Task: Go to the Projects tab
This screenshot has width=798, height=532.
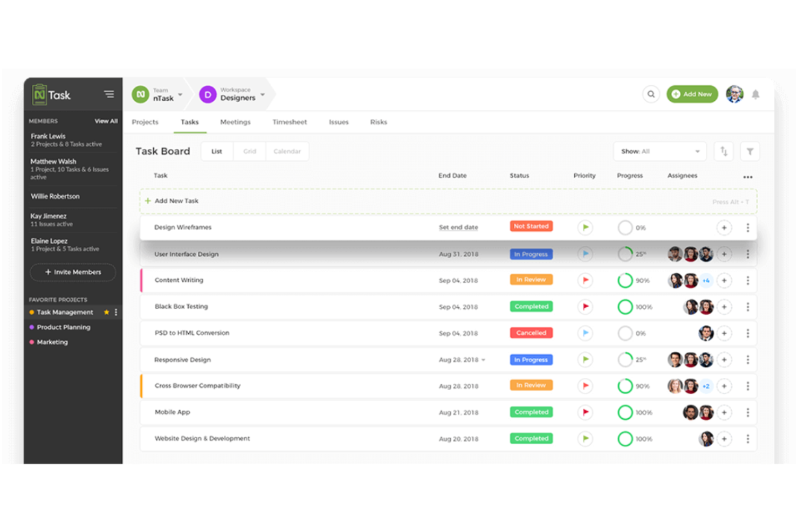Action: pyautogui.click(x=145, y=122)
